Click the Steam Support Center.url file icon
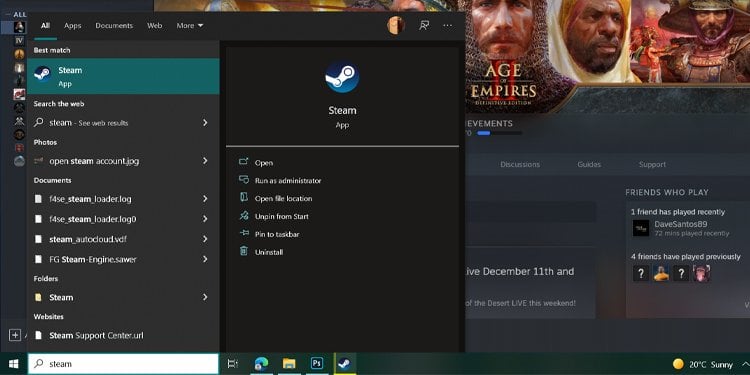The image size is (750, 375). 38,336
